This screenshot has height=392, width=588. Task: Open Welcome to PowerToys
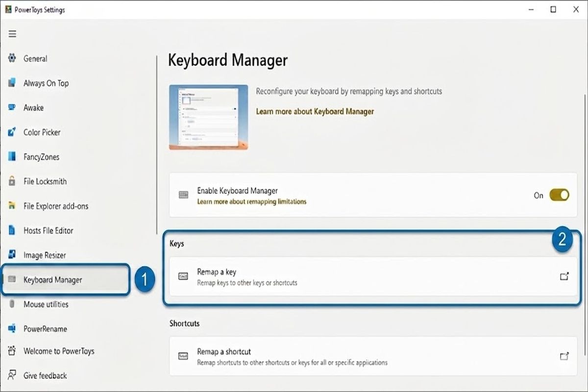59,351
